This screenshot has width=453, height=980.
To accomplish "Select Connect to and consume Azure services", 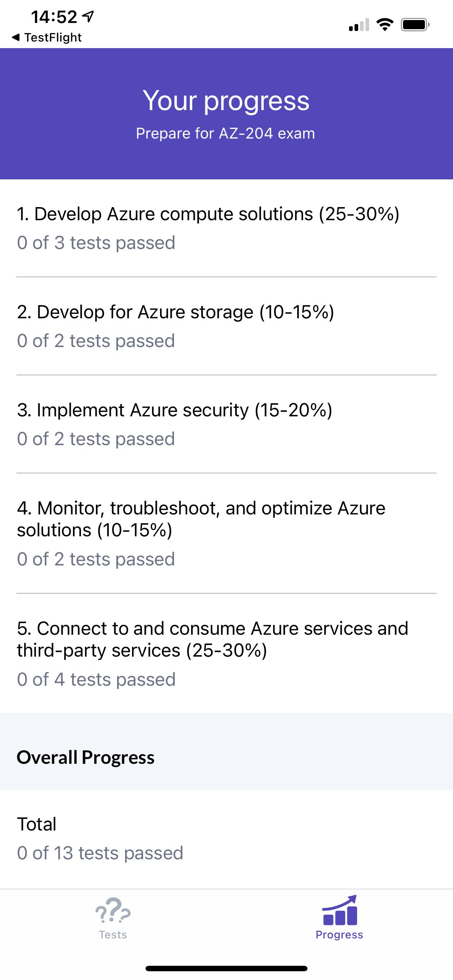I will pyautogui.click(x=226, y=654).
